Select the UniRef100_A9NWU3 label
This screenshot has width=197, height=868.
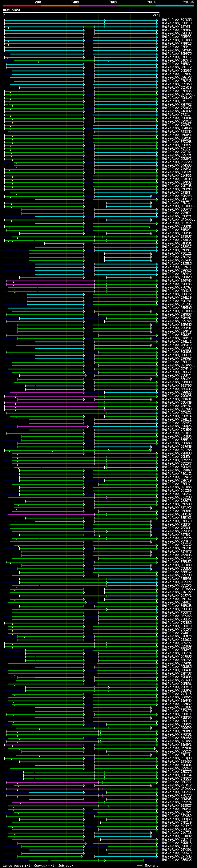click(177, 453)
